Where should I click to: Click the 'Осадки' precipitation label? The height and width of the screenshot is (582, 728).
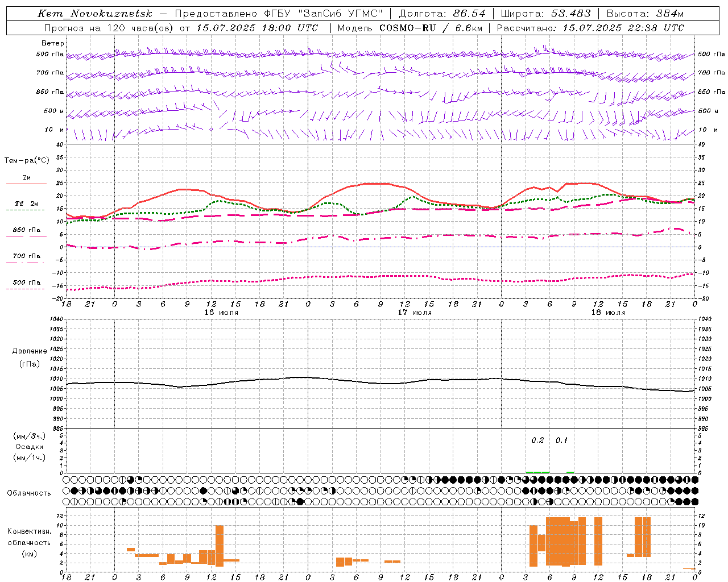[30, 447]
